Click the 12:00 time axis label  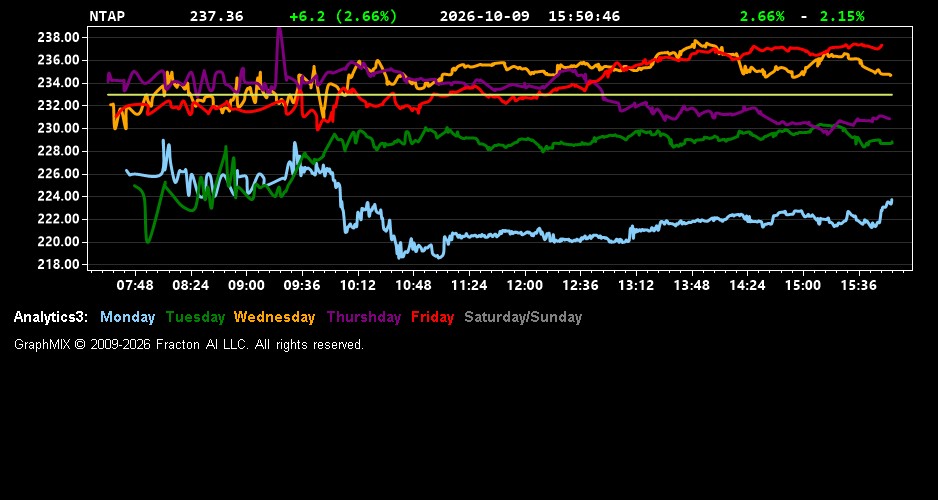(525, 285)
